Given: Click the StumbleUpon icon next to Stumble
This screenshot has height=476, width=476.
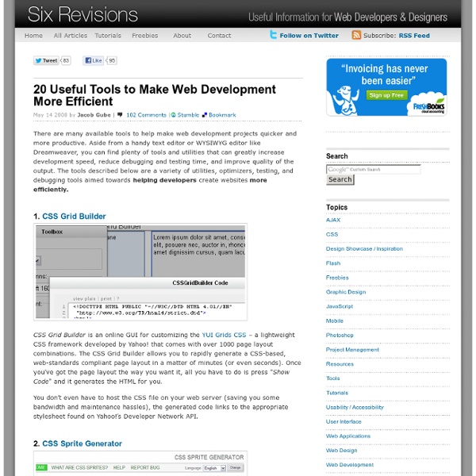Looking at the screenshot, I should [173, 115].
